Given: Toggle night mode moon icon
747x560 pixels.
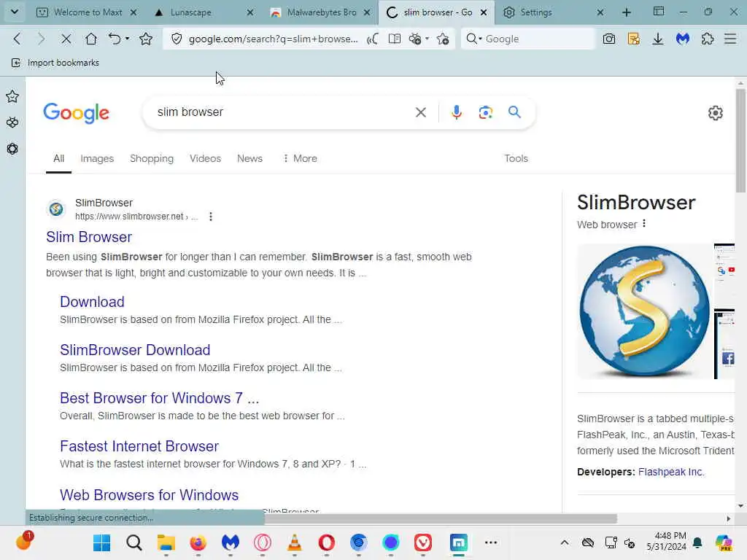Looking at the screenshot, I should click(373, 39).
